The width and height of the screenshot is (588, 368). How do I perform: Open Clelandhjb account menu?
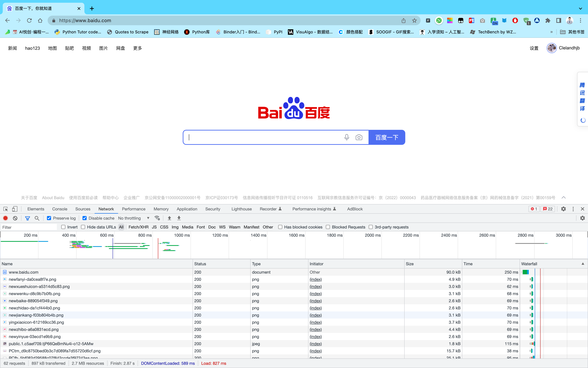click(x=563, y=48)
